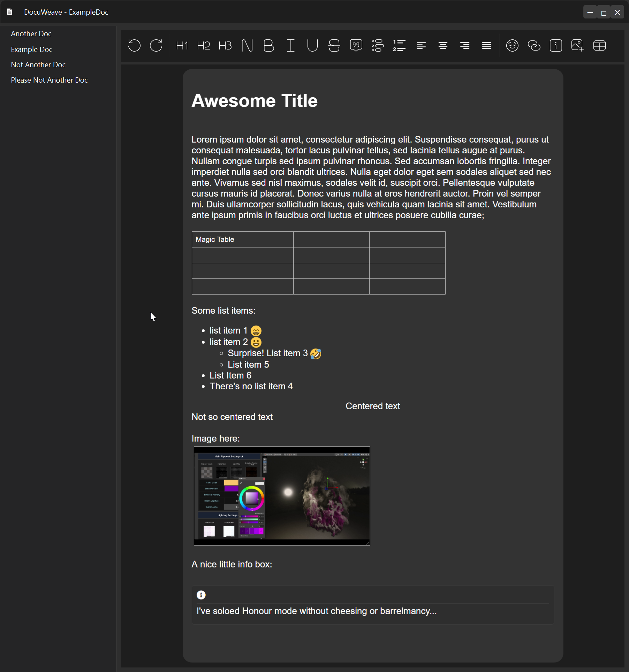Create a numbered list
This screenshot has width=629, height=672.
399,46
